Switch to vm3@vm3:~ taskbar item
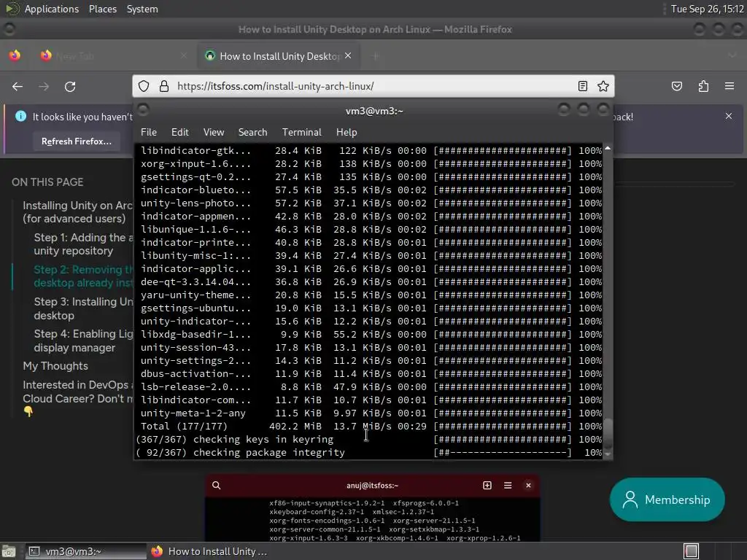747x560 pixels. (86, 551)
